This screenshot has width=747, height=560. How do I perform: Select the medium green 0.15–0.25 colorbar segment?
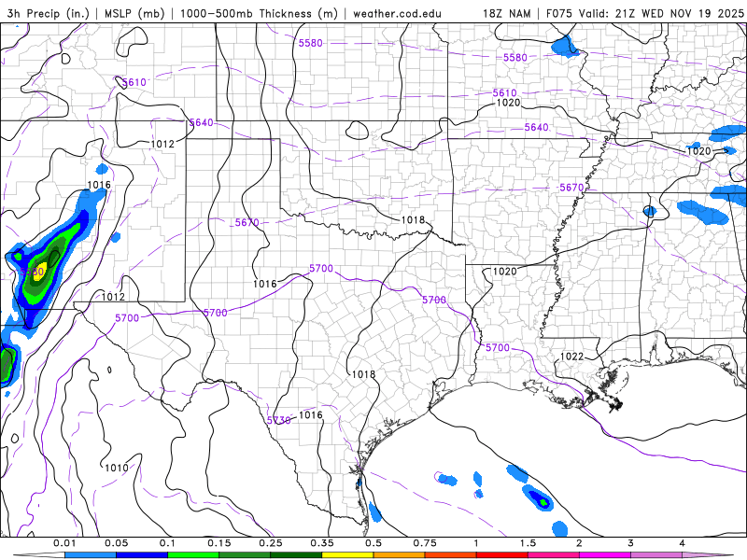click(245, 555)
